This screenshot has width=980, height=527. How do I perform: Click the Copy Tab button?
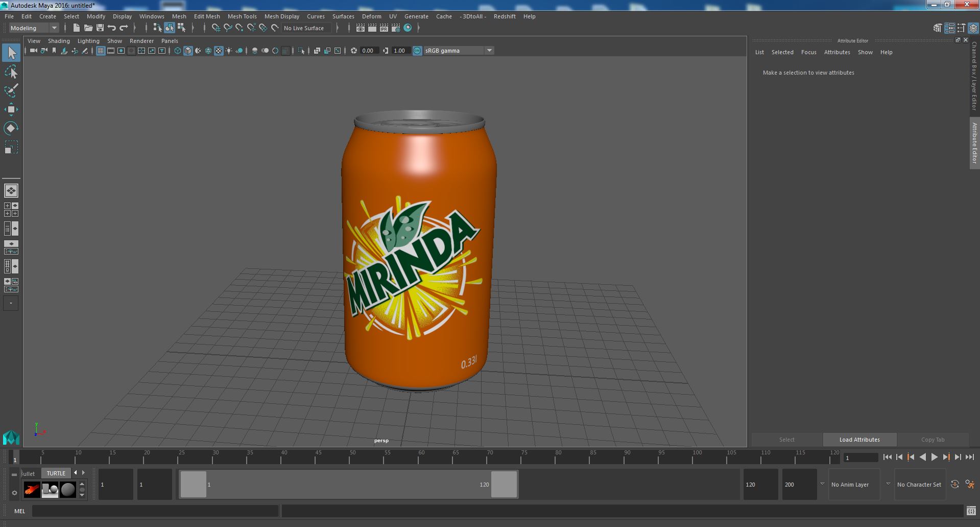point(933,440)
